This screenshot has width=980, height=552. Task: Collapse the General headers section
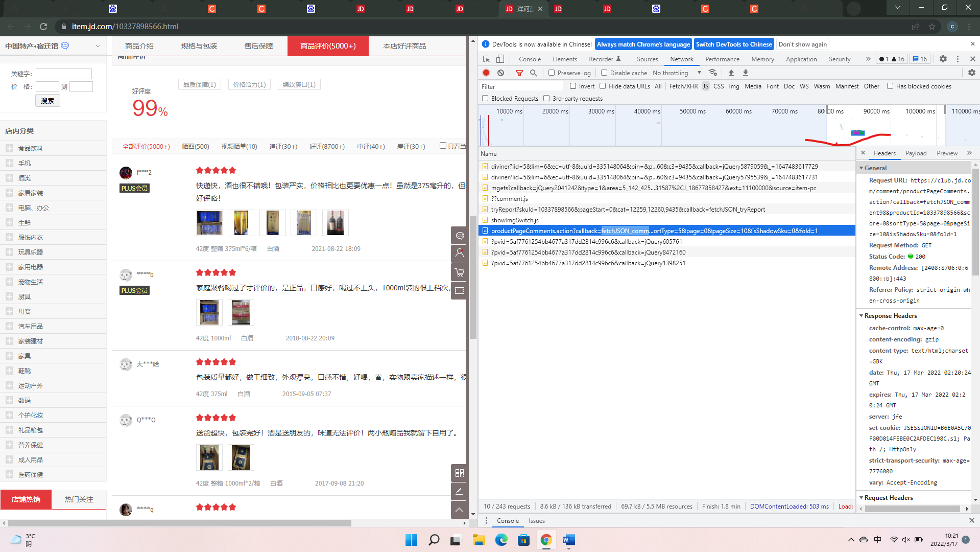[861, 168]
